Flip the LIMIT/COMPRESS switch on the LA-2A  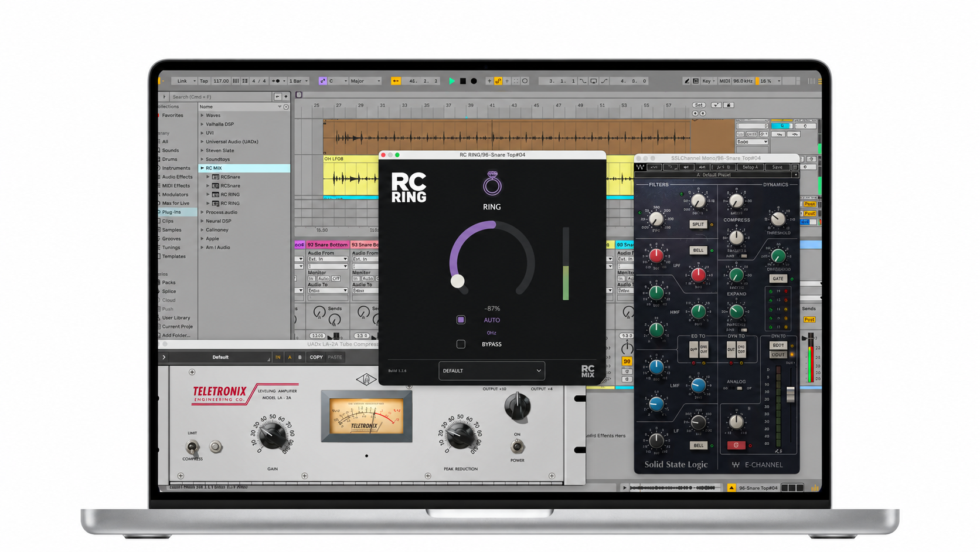tap(192, 447)
